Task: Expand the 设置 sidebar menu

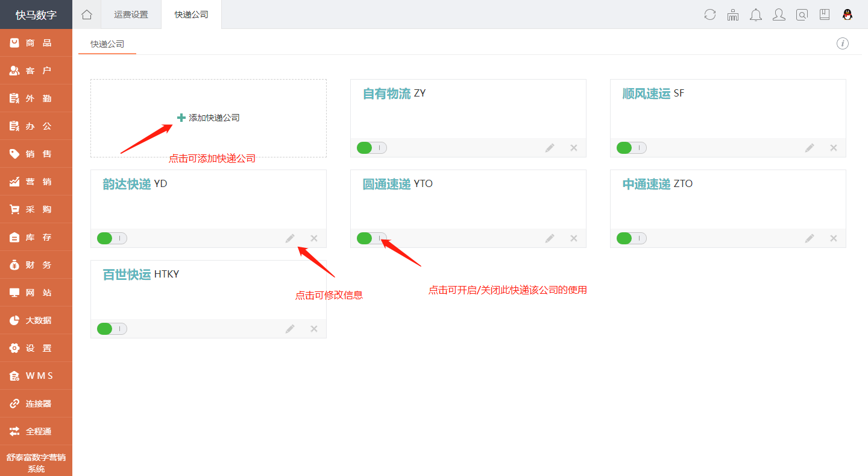Action: [36, 348]
